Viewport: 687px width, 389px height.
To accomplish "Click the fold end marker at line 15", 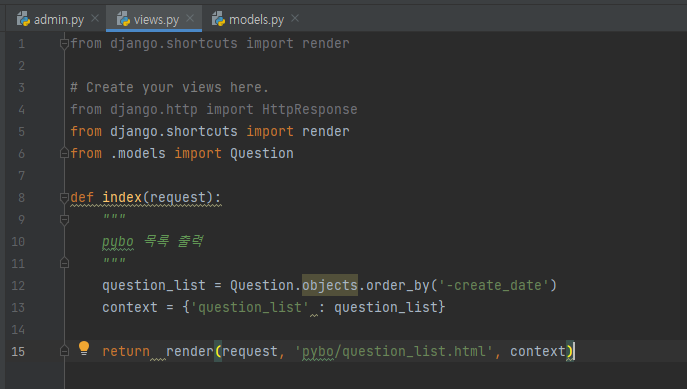I will coord(64,351).
